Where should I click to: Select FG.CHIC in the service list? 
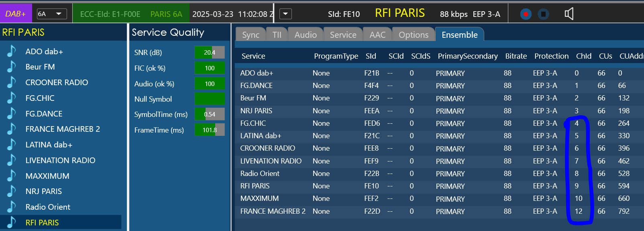[x=40, y=98]
